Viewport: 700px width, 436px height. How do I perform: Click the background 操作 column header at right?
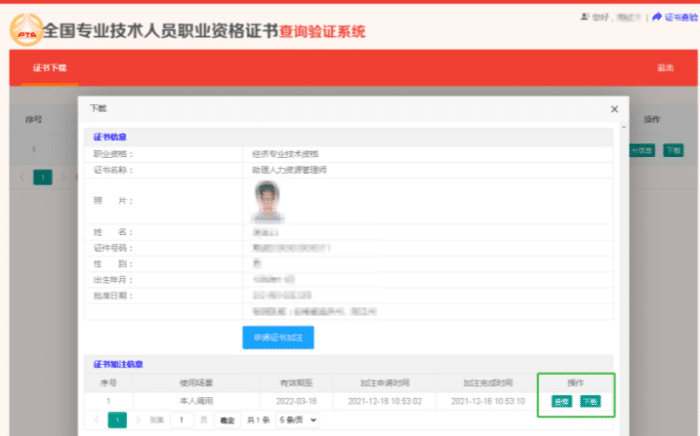(652, 119)
